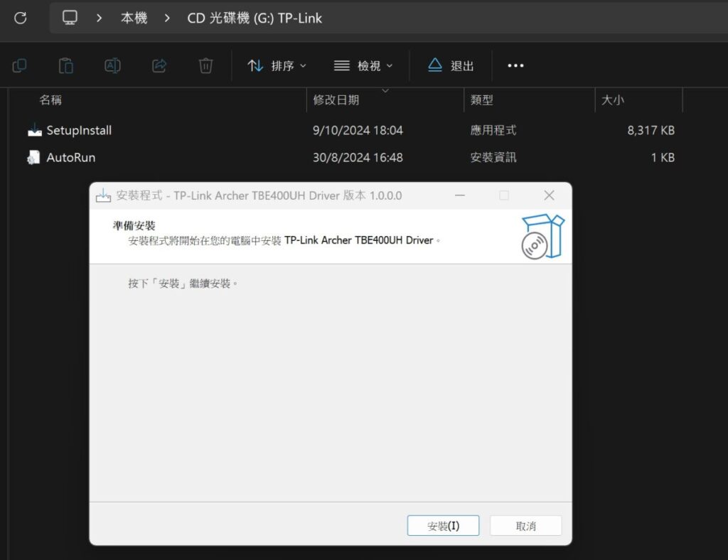Click the 1 KB size cell
Viewport: 728px width, 560px height.
click(x=663, y=158)
